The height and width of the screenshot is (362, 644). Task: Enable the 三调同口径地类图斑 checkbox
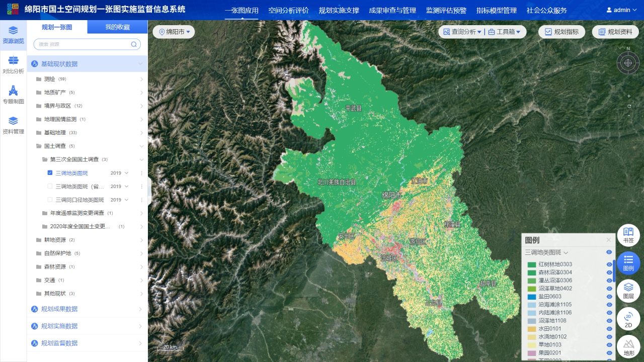click(50, 200)
